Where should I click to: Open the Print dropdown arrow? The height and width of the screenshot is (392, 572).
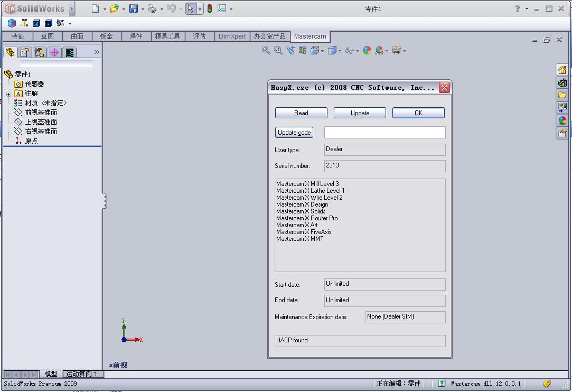coord(162,9)
